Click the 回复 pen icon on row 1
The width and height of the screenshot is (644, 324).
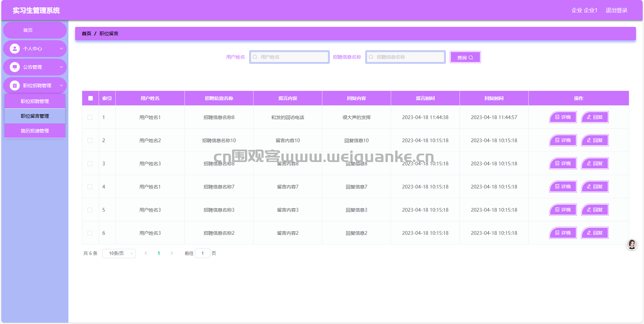[589, 117]
